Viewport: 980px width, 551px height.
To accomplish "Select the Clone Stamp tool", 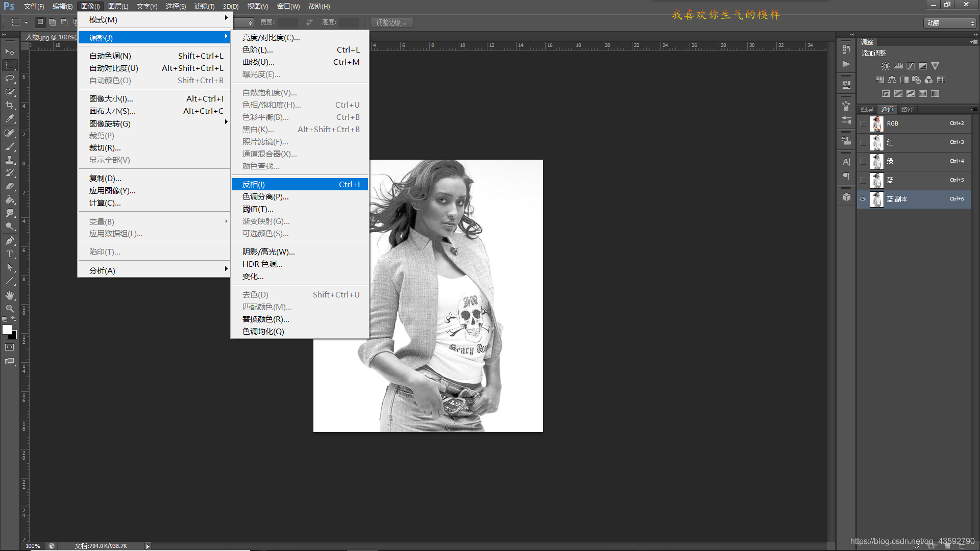I will 10,160.
